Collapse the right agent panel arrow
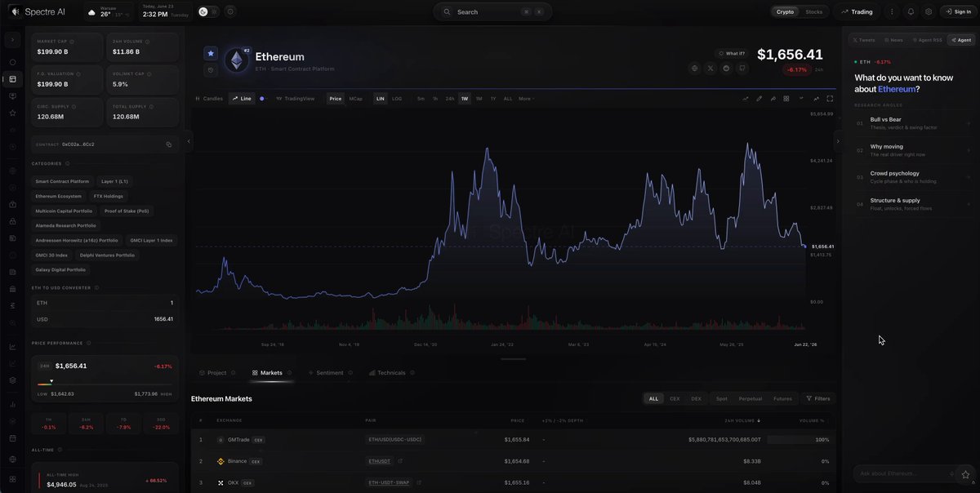980x493 pixels. 837,141
